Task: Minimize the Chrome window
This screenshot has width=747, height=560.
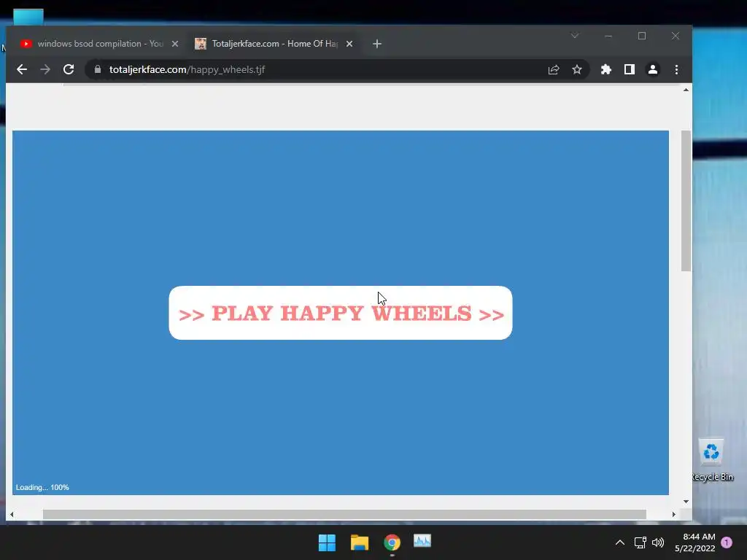Action: (608, 36)
